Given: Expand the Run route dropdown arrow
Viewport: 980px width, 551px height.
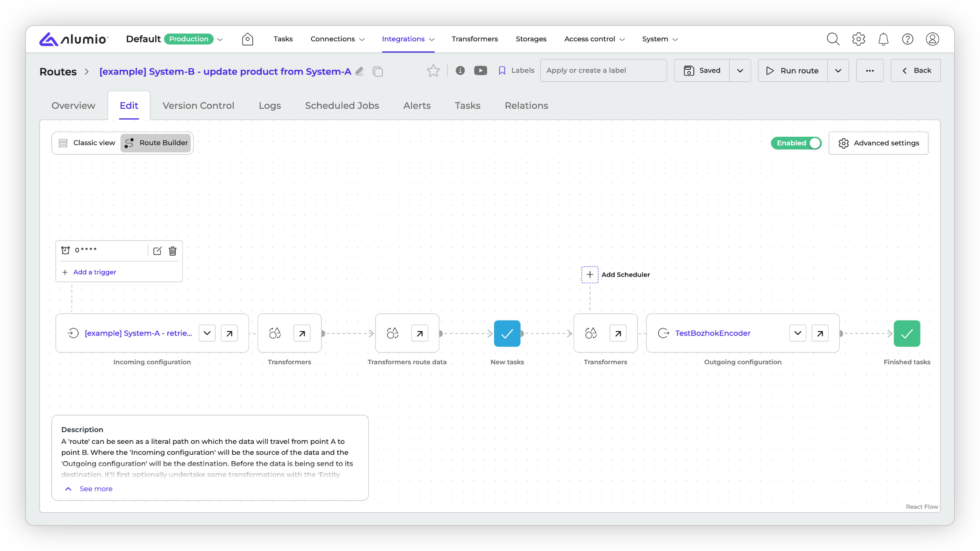Looking at the screenshot, I should (838, 71).
